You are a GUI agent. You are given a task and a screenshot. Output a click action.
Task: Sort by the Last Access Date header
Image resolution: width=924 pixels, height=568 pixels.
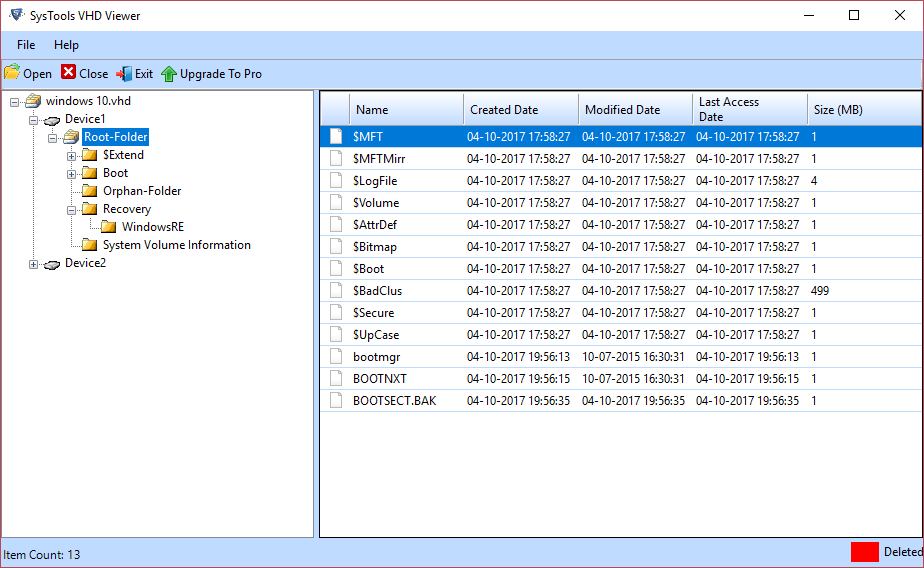750,110
